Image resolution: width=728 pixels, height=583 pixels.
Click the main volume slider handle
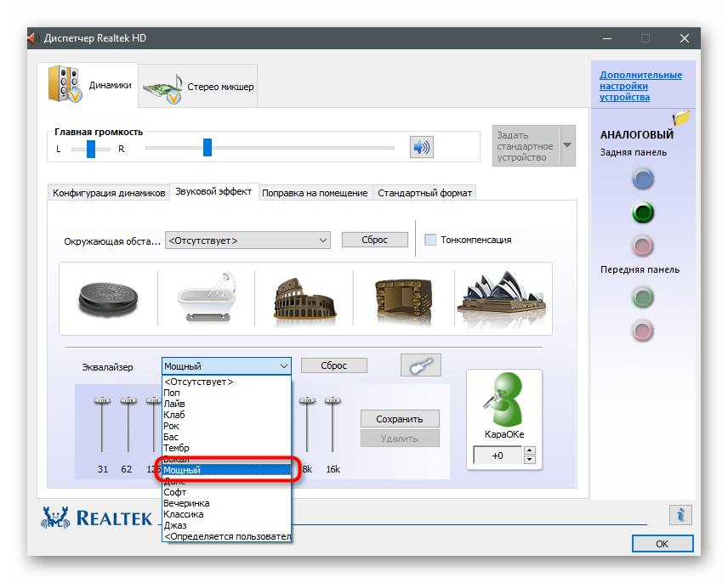[207, 148]
